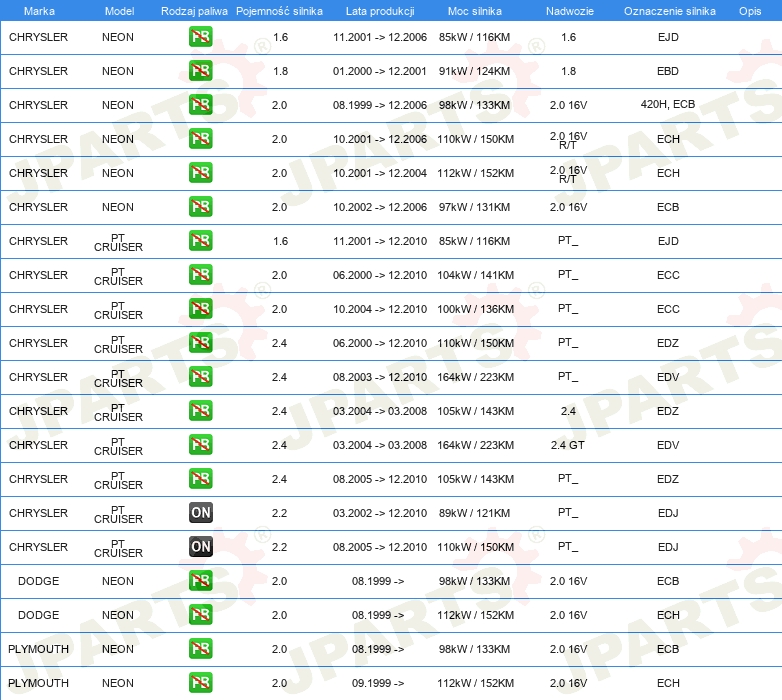Click date range 01.2000 -> 12.2001
Viewport: 782px width, 700px height.
(x=380, y=71)
